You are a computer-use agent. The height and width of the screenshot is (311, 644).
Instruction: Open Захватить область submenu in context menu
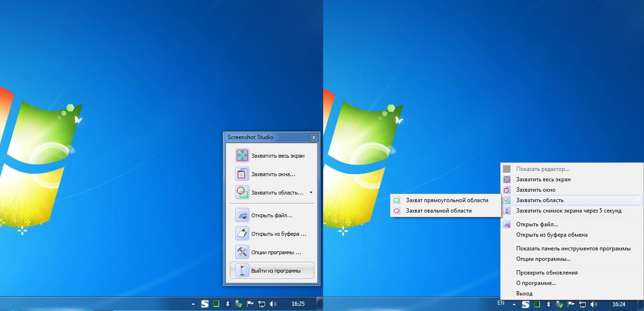click(572, 200)
